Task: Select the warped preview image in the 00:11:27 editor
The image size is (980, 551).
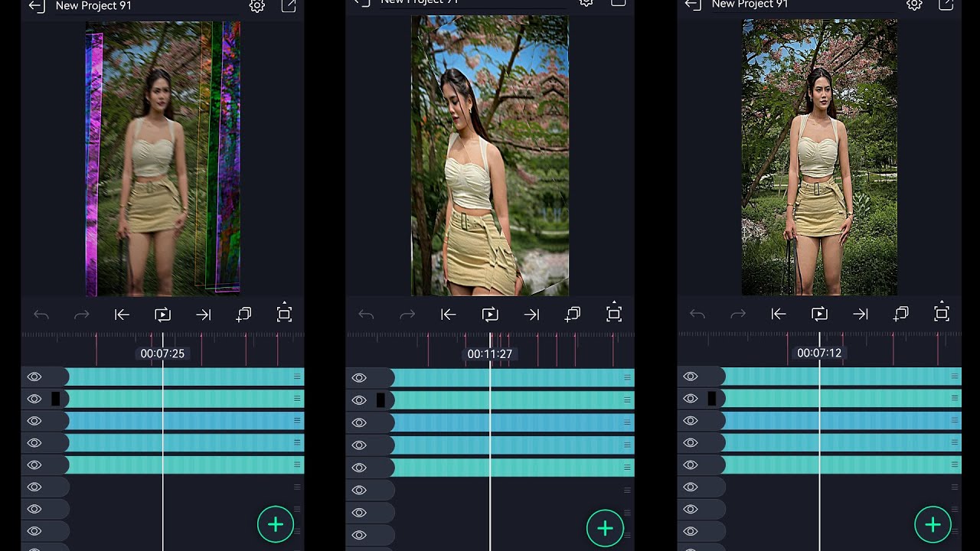Action: [x=490, y=155]
